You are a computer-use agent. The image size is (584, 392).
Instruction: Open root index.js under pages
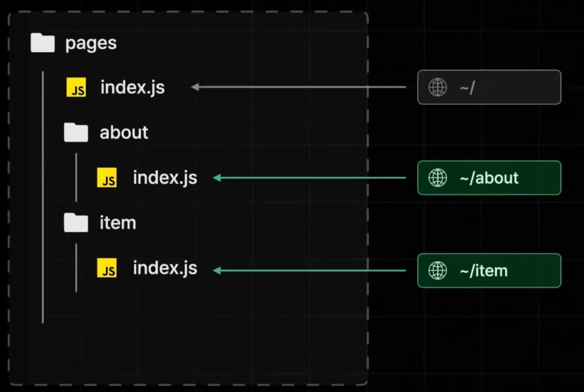pyautogui.click(x=133, y=88)
